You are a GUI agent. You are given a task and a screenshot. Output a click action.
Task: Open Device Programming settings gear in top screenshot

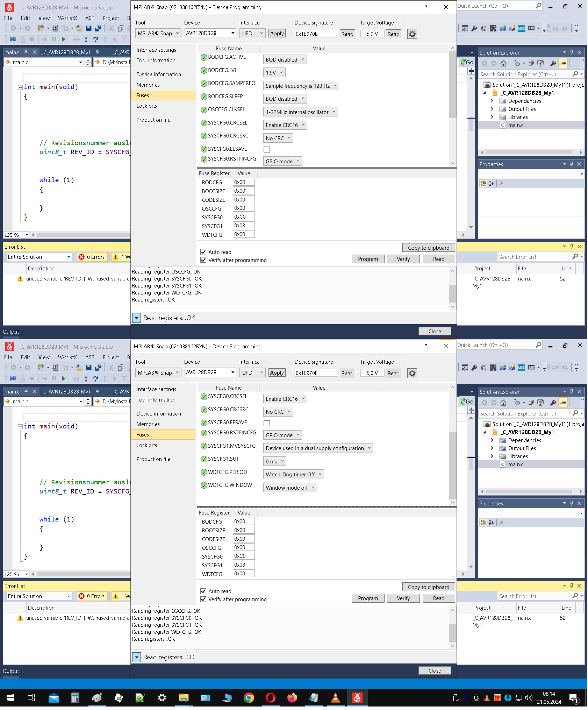tap(412, 34)
